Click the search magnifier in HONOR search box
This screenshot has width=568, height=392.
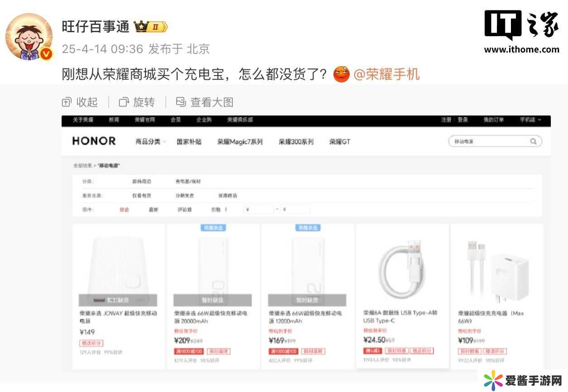coord(533,141)
